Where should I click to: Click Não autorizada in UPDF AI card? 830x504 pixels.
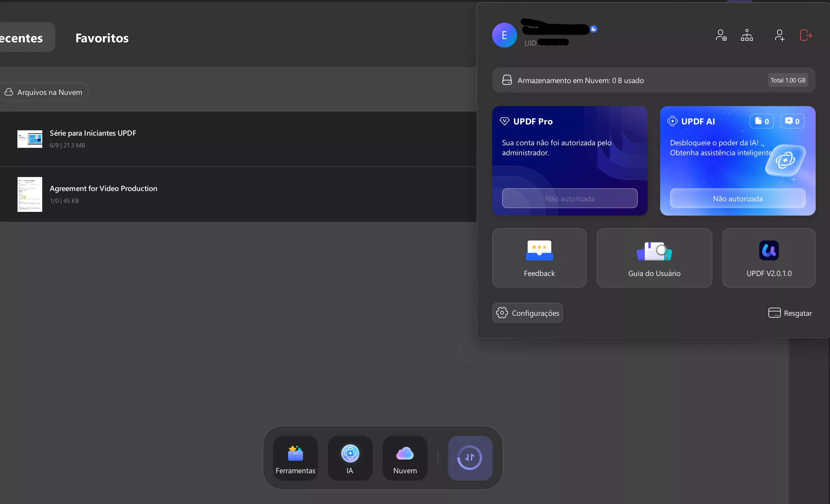tap(738, 198)
